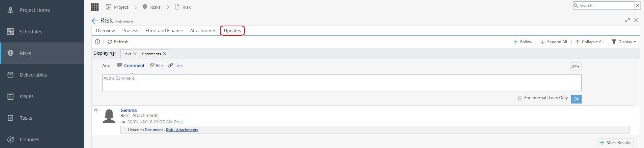Remove the Links display filter
The width and height of the screenshot is (644, 148).
pyautogui.click(x=135, y=54)
